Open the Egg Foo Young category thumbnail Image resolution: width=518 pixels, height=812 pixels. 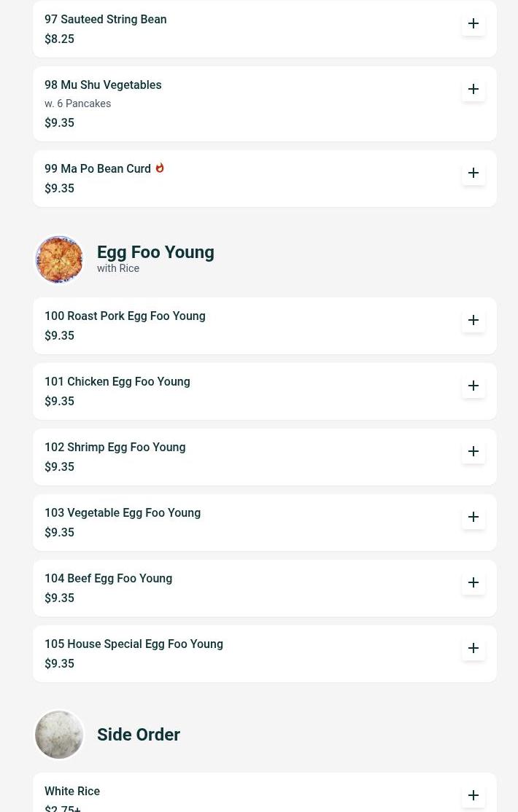59,259
